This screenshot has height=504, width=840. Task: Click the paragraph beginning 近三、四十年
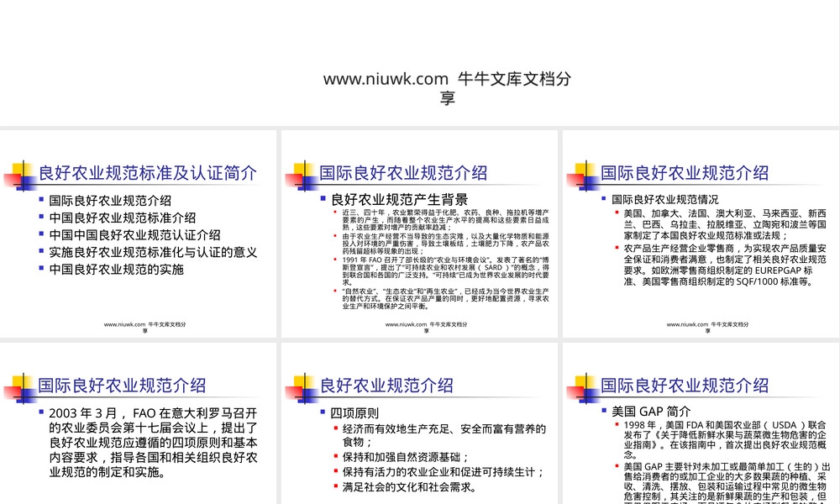tap(446, 220)
